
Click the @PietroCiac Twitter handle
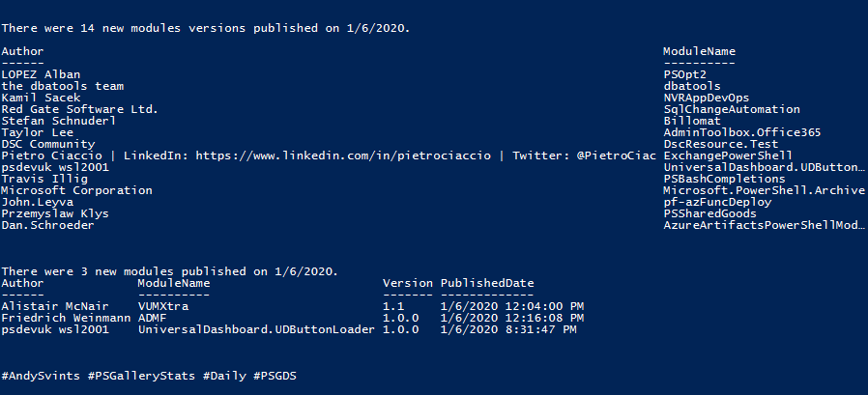point(616,156)
